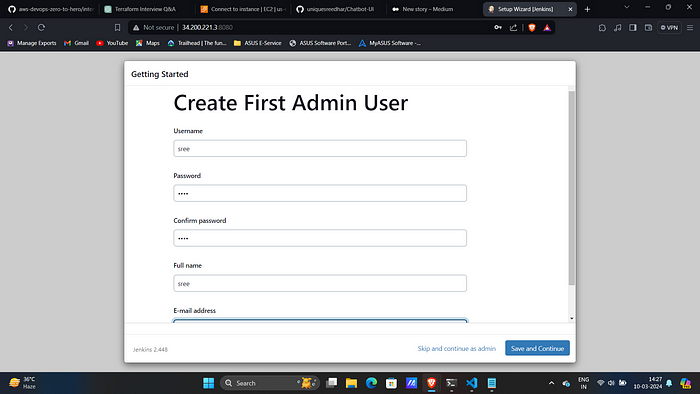The image size is (700, 394).
Task: Click Save and Continue button
Action: pos(537,348)
